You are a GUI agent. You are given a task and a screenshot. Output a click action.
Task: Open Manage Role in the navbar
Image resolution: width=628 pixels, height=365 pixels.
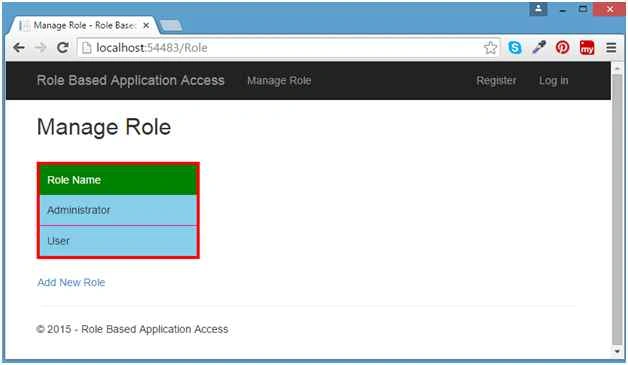click(279, 81)
